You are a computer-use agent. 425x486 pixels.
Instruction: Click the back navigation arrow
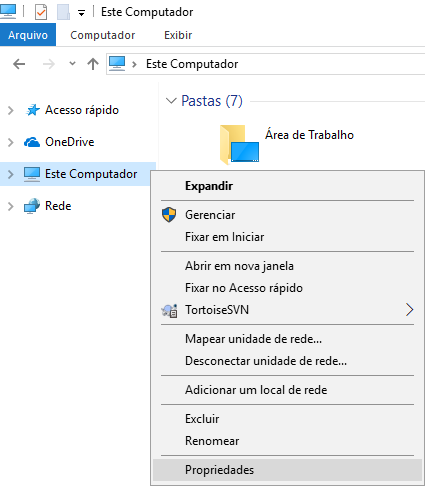pos(19,64)
